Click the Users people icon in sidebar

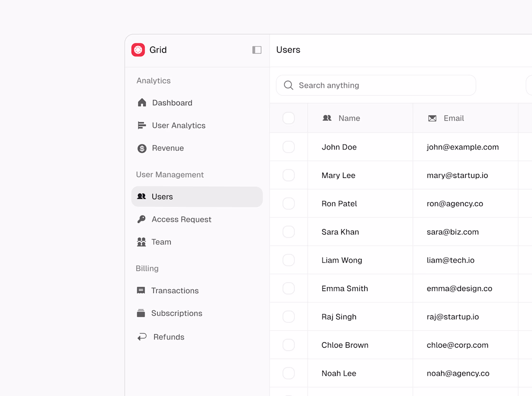[x=142, y=196]
